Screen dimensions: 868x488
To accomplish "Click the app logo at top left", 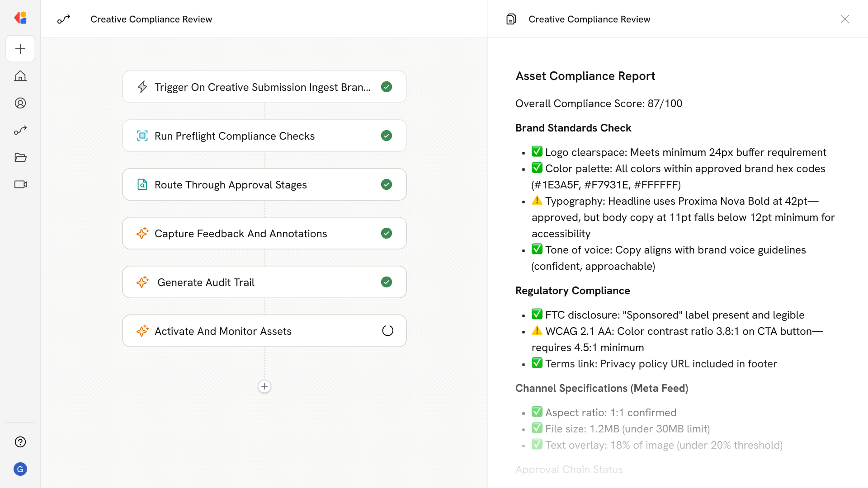I will (x=20, y=18).
